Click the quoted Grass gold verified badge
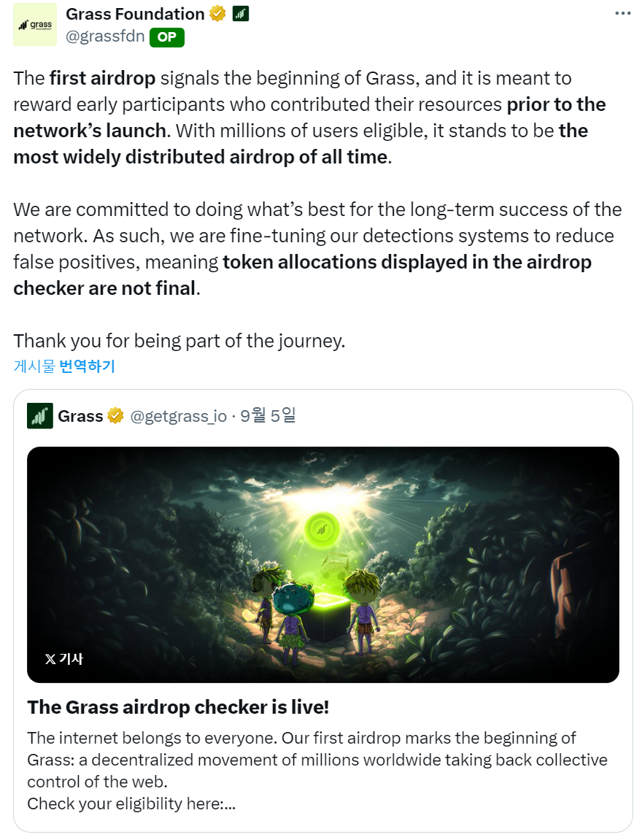Screen dimensions: 642x840 [115, 416]
